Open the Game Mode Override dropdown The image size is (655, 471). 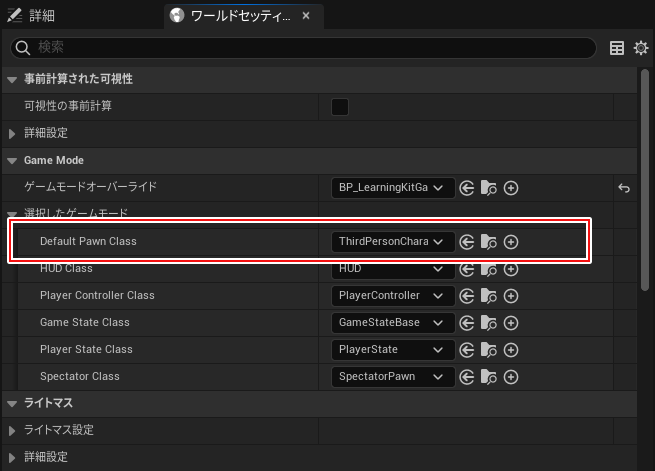[x=392, y=188]
